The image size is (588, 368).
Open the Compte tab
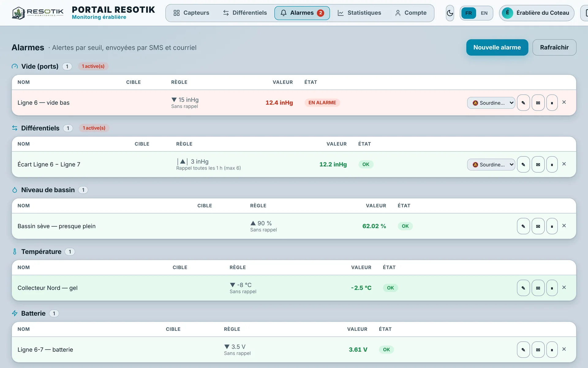[411, 13]
